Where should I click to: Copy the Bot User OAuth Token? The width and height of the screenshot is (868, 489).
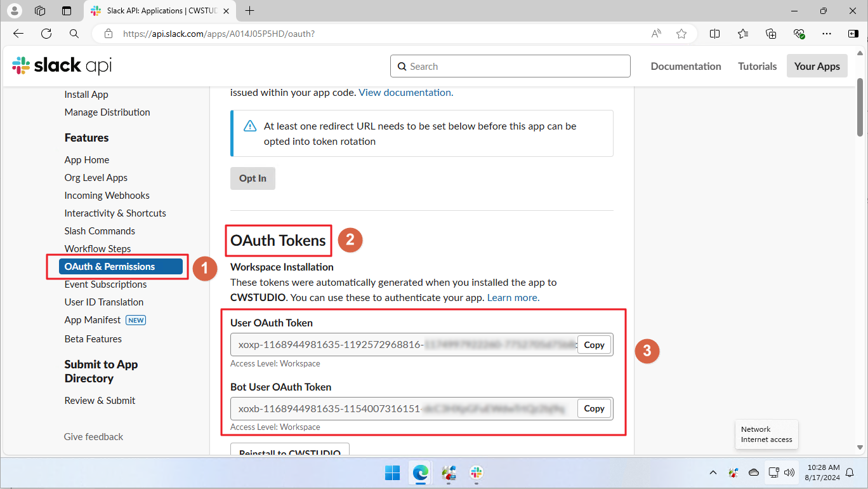(594, 409)
